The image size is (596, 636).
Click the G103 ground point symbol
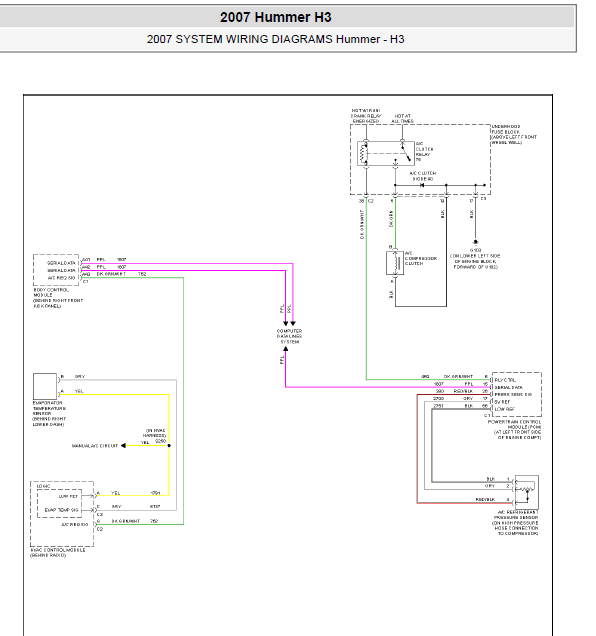point(476,242)
